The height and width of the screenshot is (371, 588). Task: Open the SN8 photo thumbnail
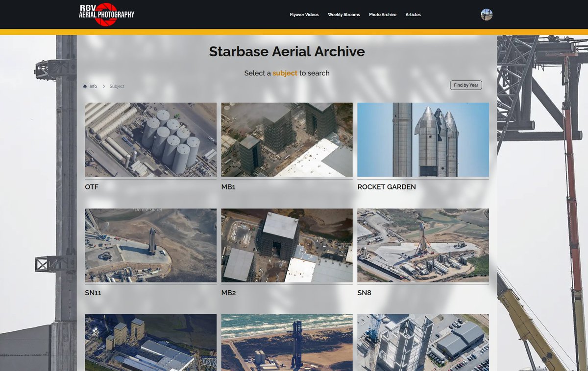tap(423, 245)
